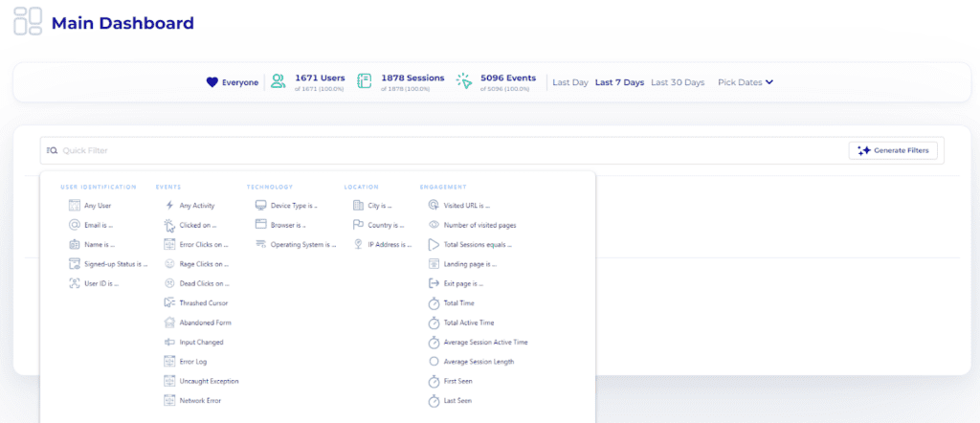Select the Last 7 Days range
Image resolution: width=980 pixels, height=423 pixels.
[619, 82]
